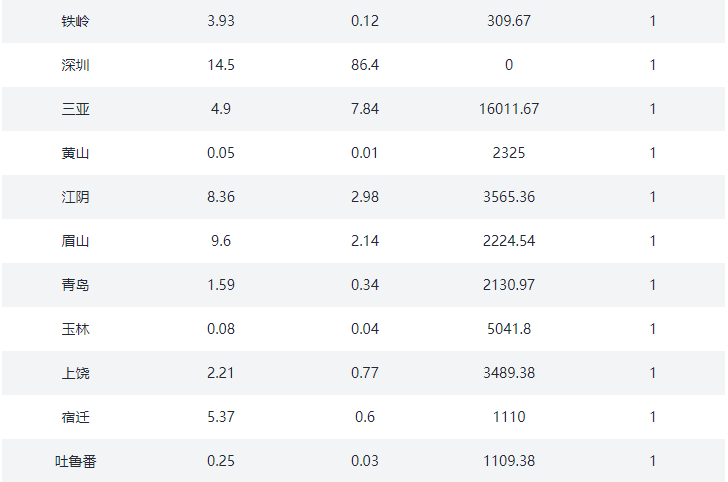Screen dimensions: 728x482
Task: Click the 2224.54 value for 眉山
Action: (x=509, y=241)
